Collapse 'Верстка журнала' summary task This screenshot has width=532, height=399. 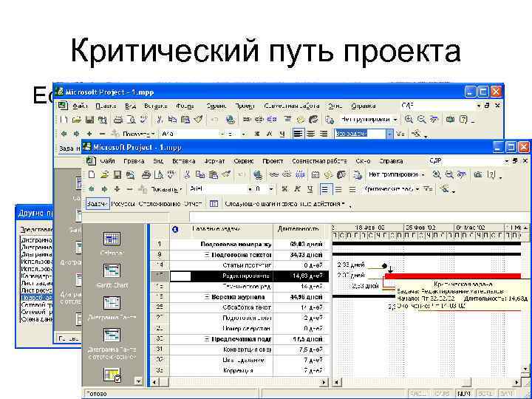(207, 297)
